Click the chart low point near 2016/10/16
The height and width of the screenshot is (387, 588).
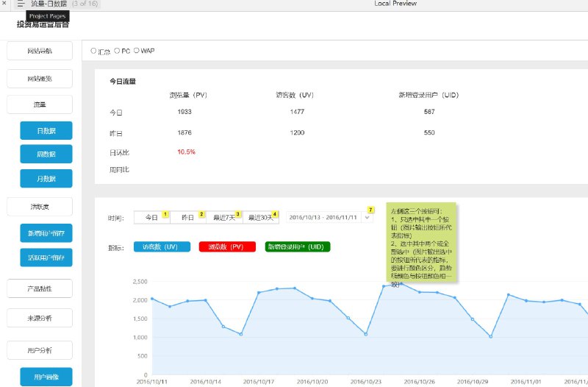point(241,334)
